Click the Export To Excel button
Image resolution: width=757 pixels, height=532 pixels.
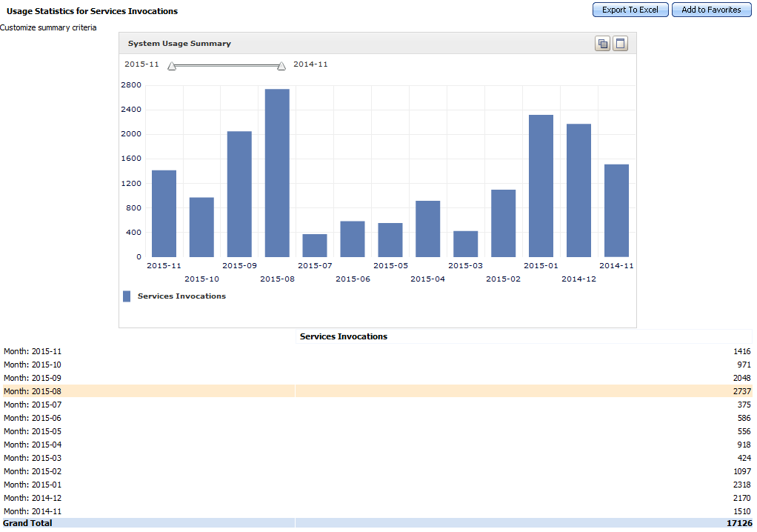point(630,10)
